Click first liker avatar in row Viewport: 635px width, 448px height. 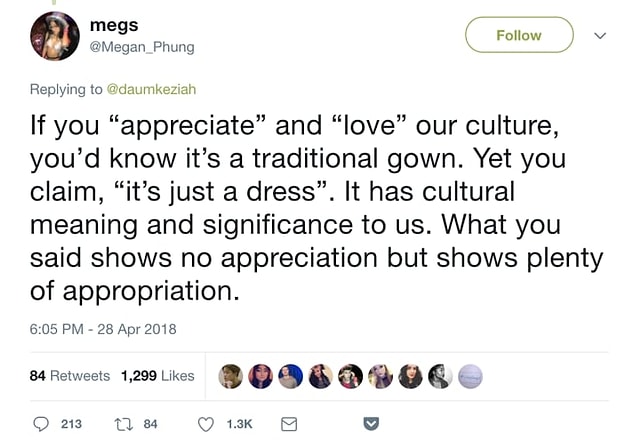[230, 376]
